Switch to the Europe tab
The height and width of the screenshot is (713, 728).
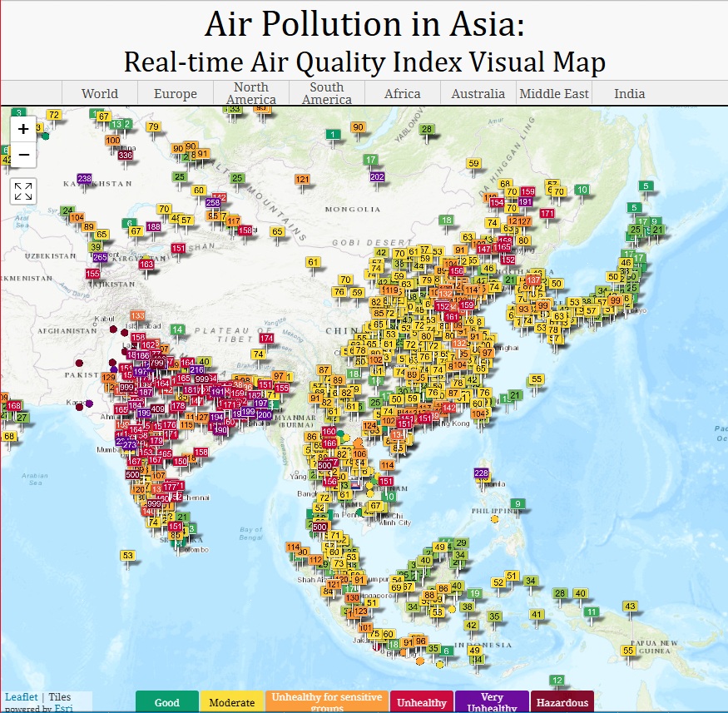[176, 93]
